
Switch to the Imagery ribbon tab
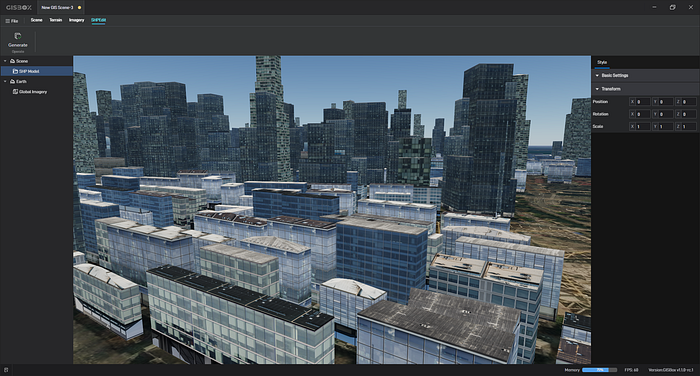tap(76, 20)
